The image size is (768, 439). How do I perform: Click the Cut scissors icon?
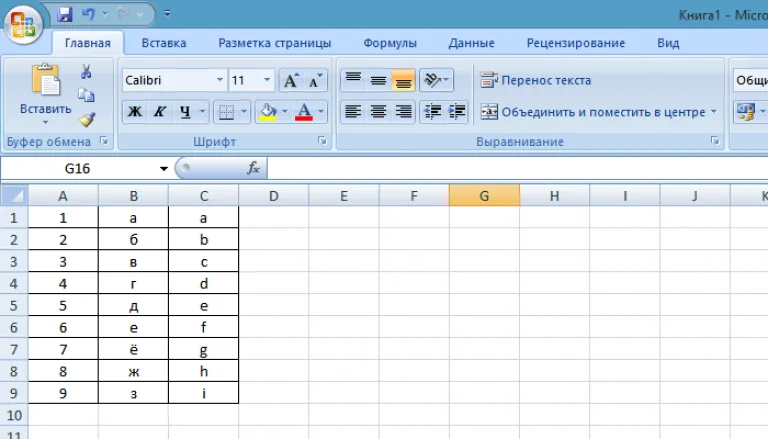[86, 72]
